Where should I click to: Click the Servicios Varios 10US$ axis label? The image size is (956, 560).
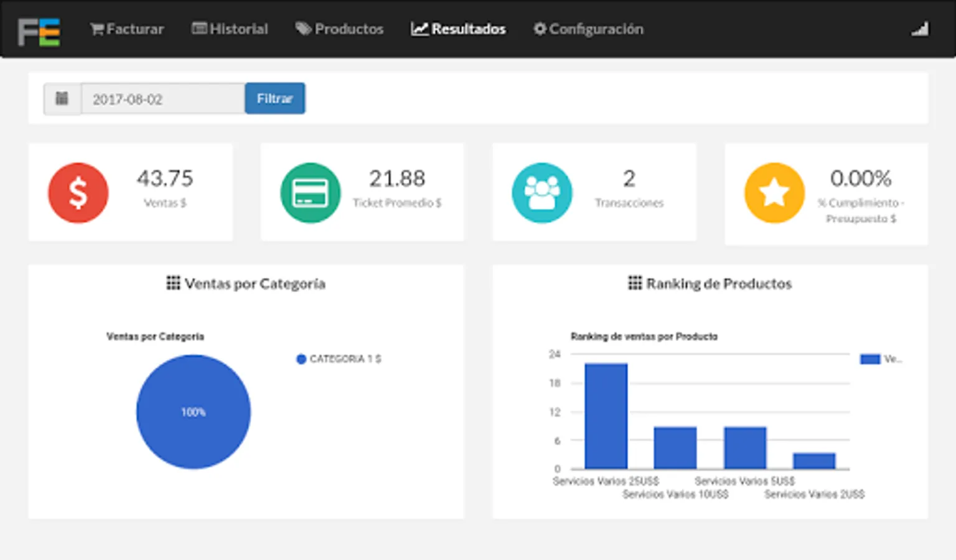click(675, 494)
